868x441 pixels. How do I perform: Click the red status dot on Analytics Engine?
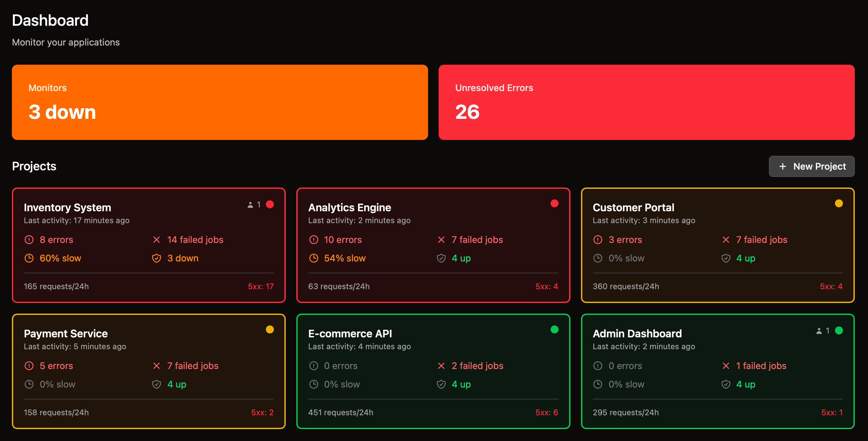coord(554,203)
